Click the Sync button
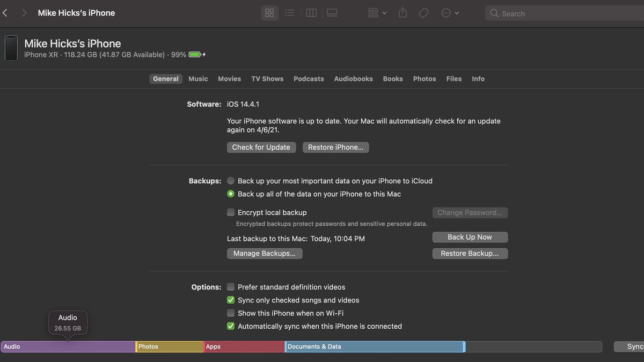 [x=629, y=347]
